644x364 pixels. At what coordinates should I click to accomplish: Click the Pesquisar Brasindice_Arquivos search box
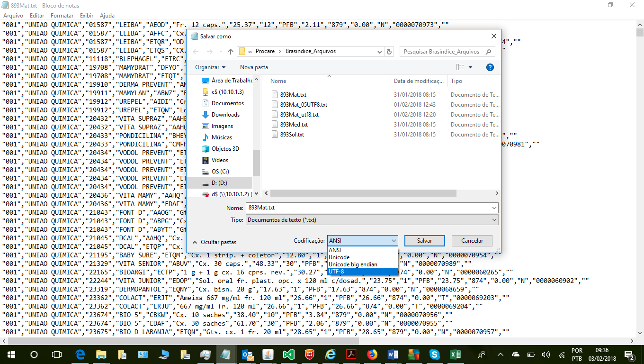447,52
